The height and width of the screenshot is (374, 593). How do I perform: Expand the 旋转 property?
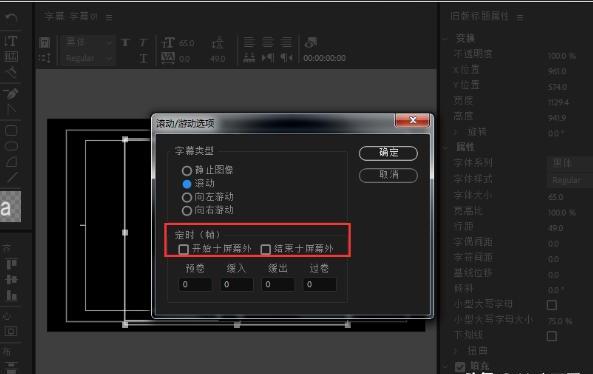456,132
